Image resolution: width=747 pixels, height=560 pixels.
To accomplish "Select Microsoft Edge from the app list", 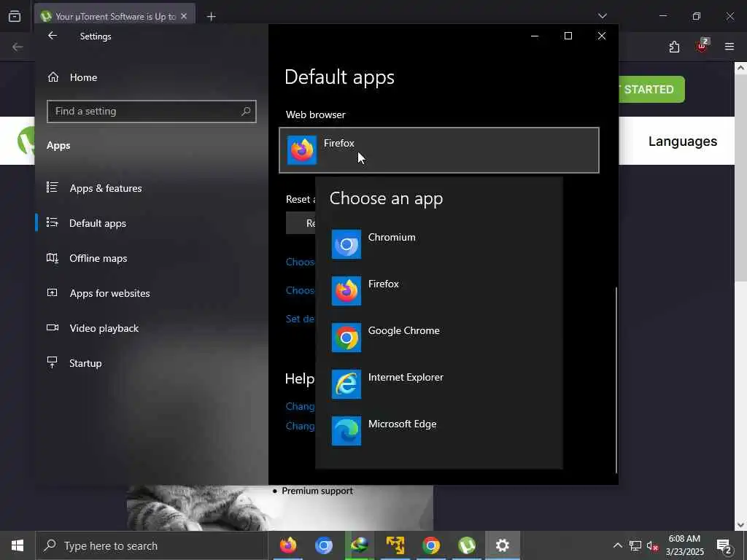I will click(x=438, y=430).
